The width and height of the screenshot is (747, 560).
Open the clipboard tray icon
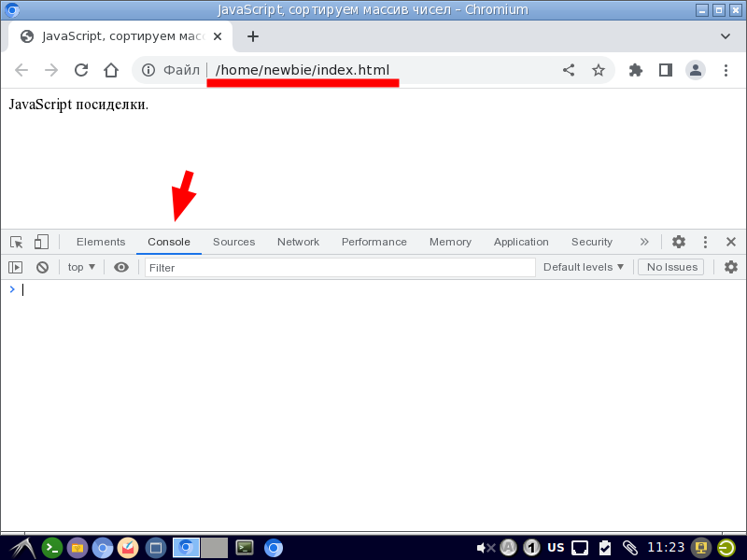tap(604, 548)
